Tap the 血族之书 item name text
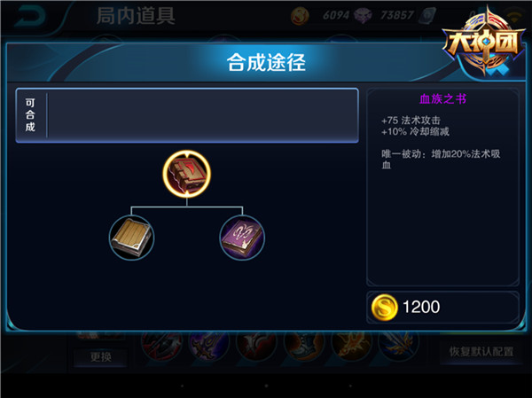Viewport: 532px width, 398px height. 442,99
